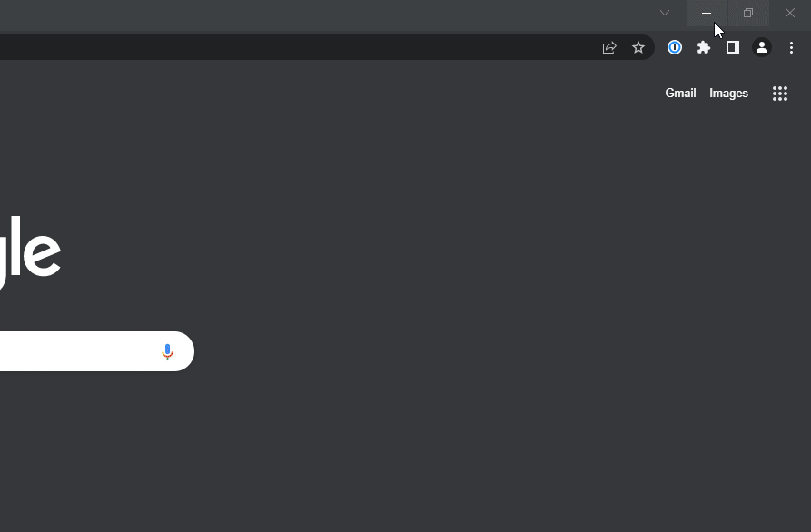Viewport: 811px width, 532px height.
Task: Restore down the Chrome window
Action: (x=748, y=13)
